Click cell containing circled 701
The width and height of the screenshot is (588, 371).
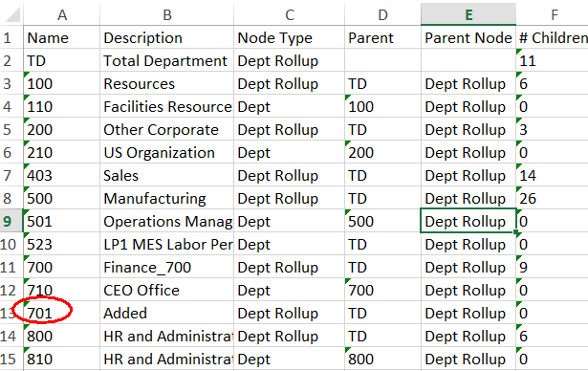click(62, 313)
